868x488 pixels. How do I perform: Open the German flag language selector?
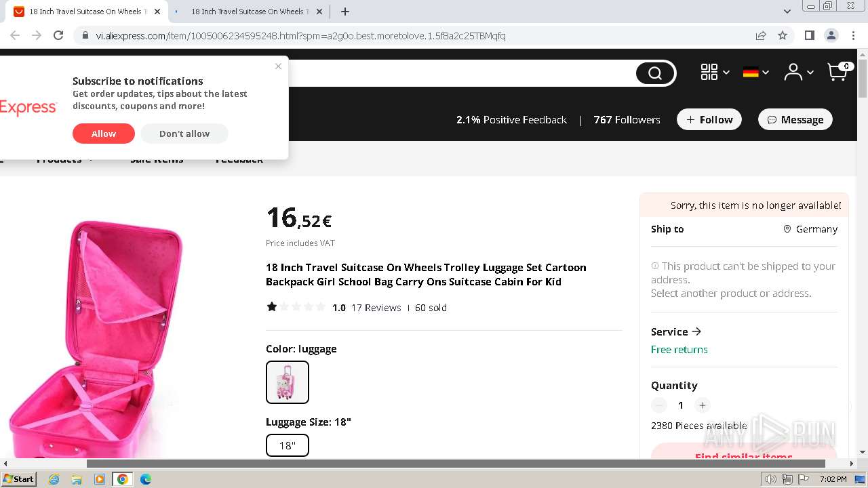point(755,72)
